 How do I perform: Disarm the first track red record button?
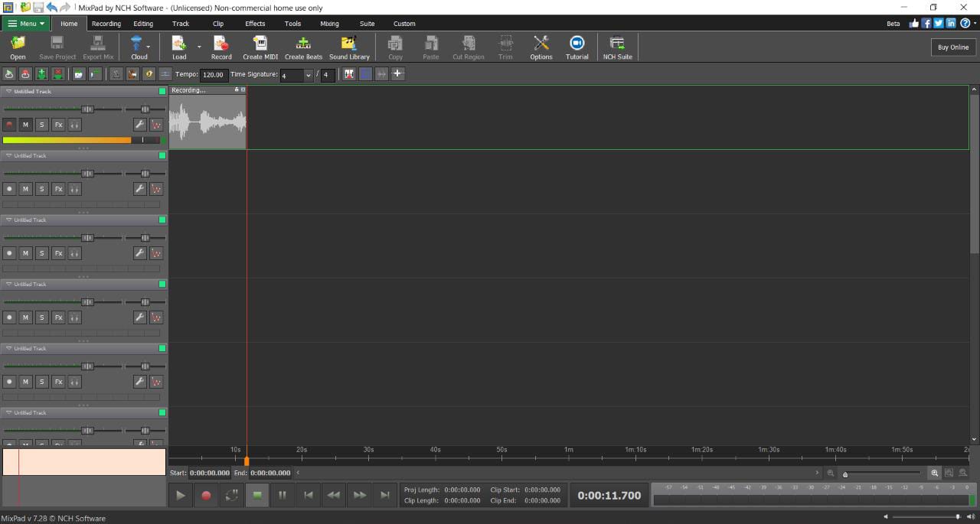point(9,125)
